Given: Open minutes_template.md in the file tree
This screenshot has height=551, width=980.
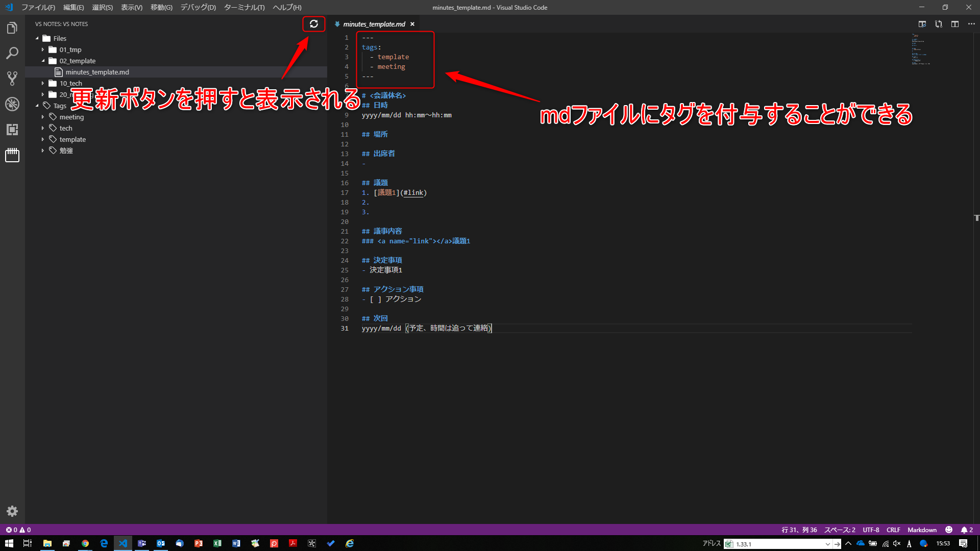Looking at the screenshot, I should tap(97, 72).
